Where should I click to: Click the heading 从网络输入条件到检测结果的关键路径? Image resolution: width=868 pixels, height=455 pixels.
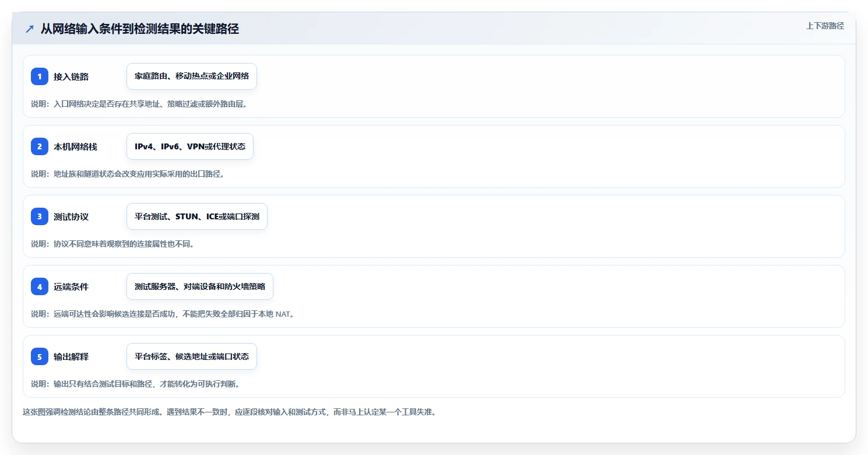140,29
